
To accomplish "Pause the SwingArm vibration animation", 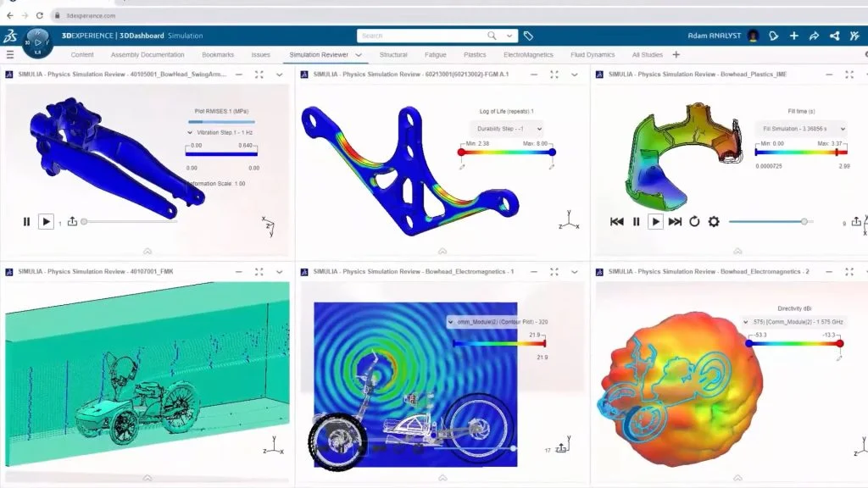I will point(26,221).
